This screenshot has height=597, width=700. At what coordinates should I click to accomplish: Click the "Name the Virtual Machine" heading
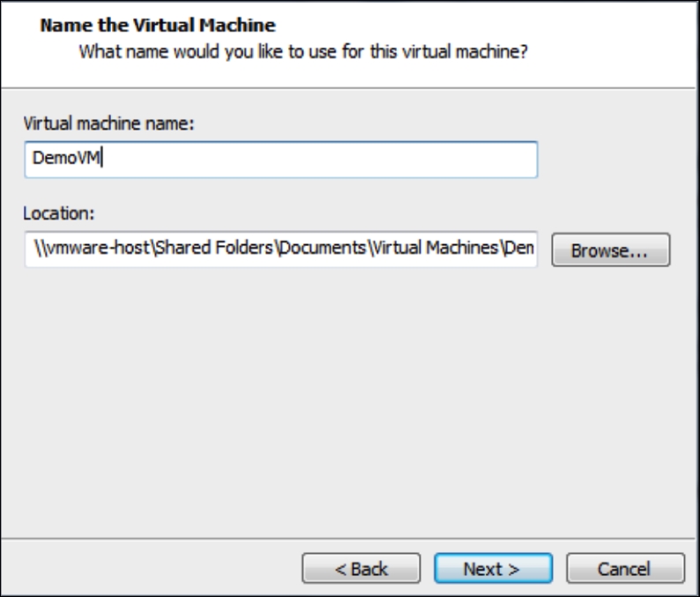coord(158,25)
